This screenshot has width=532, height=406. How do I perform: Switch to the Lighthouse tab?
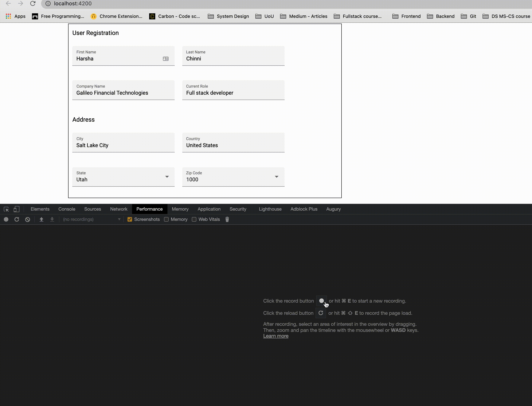(x=270, y=209)
